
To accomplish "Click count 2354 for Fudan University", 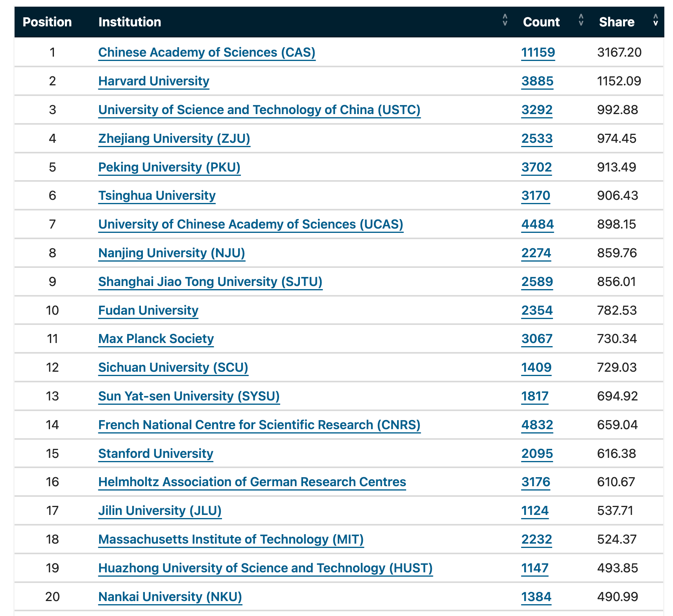I will 537,310.
